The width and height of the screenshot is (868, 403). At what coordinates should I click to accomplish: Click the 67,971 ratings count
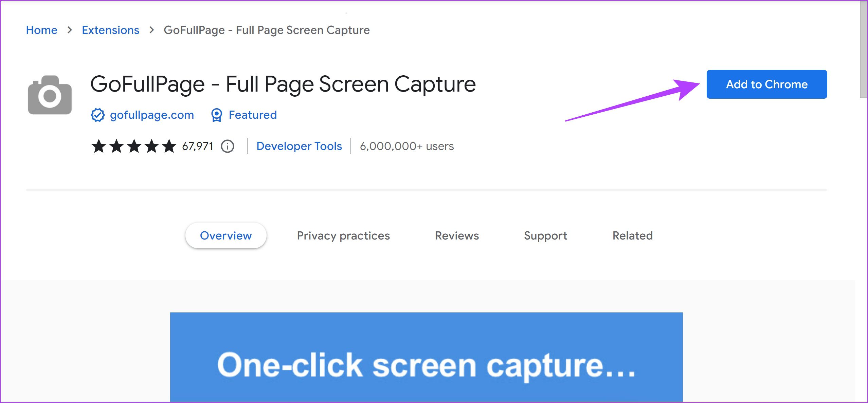(x=198, y=146)
